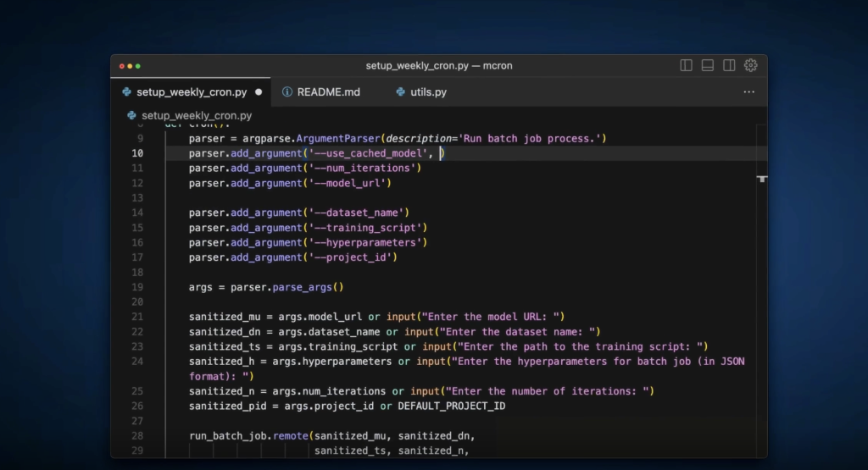Click parse_args on line 19

[303, 287]
